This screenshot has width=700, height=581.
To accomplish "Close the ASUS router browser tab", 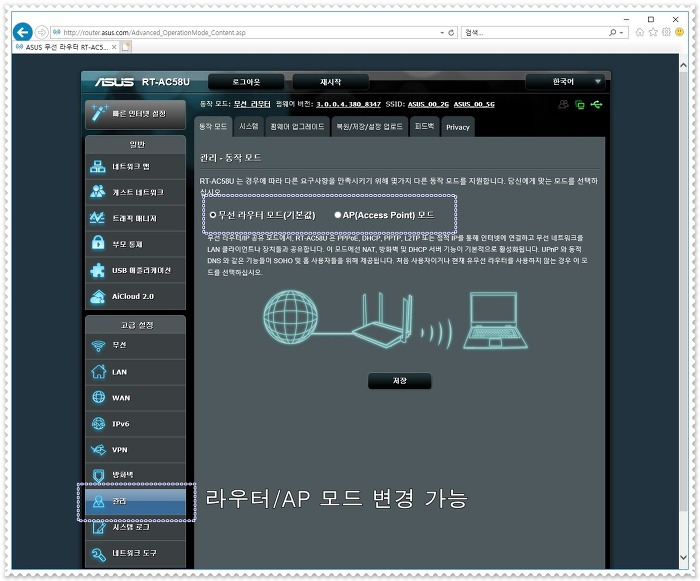I will [114, 47].
